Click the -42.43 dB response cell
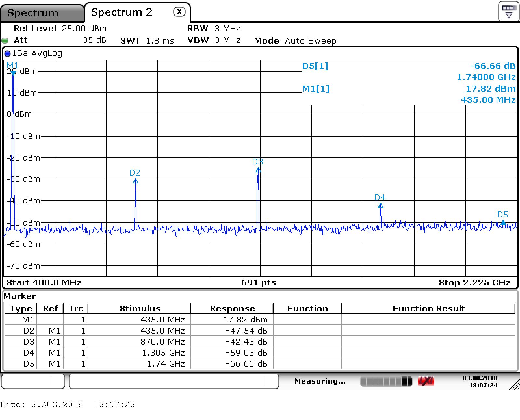 [232, 342]
